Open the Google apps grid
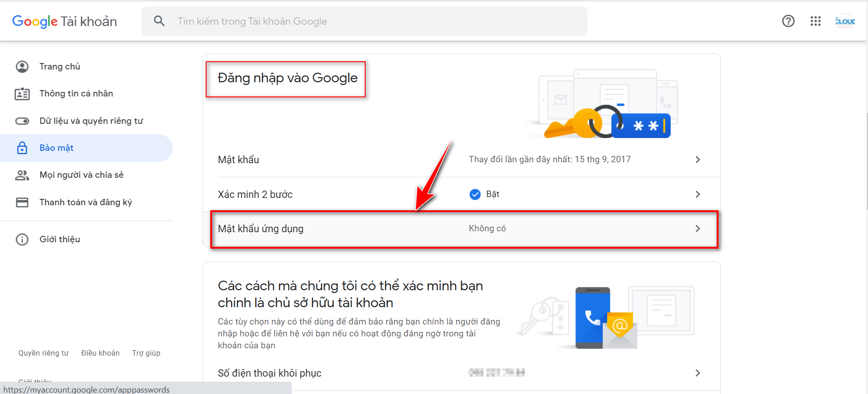This screenshot has height=394, width=868. coord(815,21)
